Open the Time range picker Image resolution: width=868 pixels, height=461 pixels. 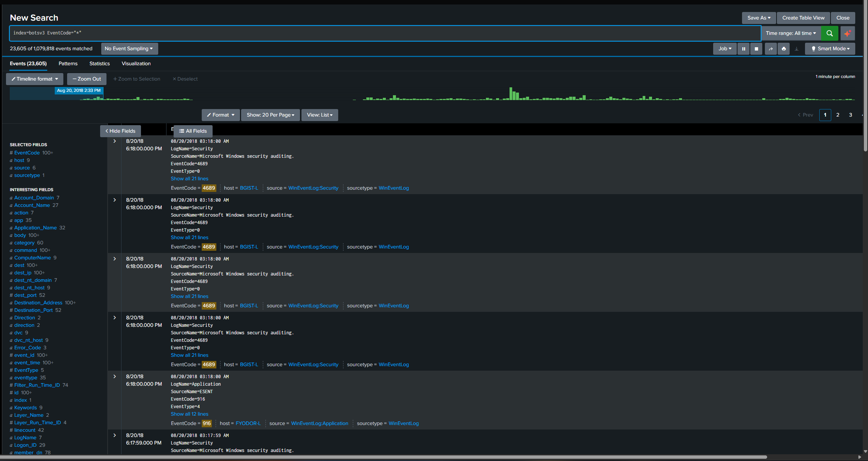791,33
